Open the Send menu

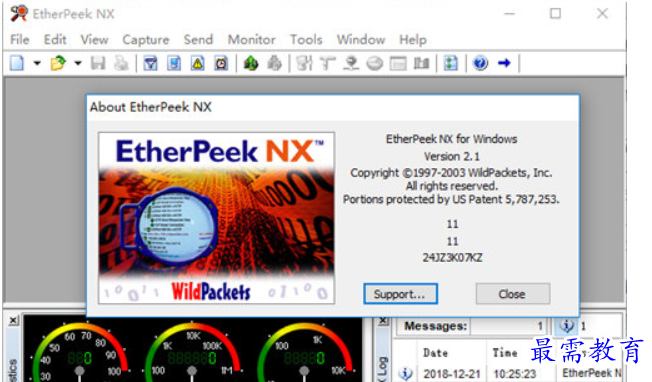[x=198, y=39]
